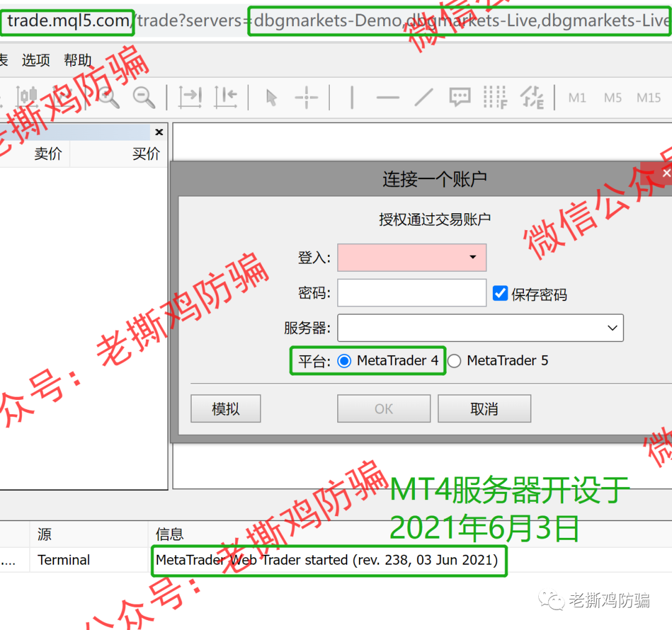672x630 pixels.
Task: Select the Fibonacci retracement tool
Action: [495, 97]
